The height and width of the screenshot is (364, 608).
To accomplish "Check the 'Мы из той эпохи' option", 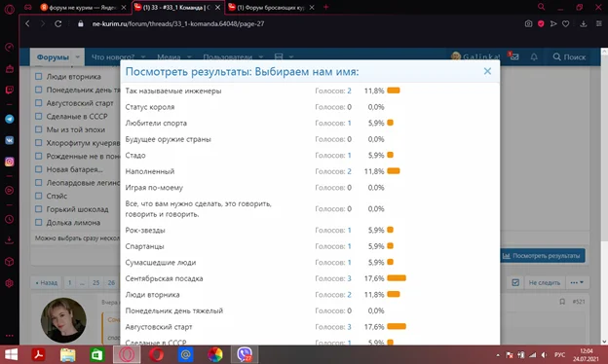I will point(38,129).
